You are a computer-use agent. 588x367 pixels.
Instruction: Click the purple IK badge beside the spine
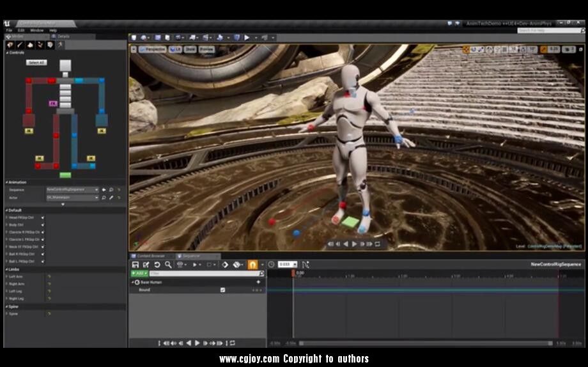(53, 104)
